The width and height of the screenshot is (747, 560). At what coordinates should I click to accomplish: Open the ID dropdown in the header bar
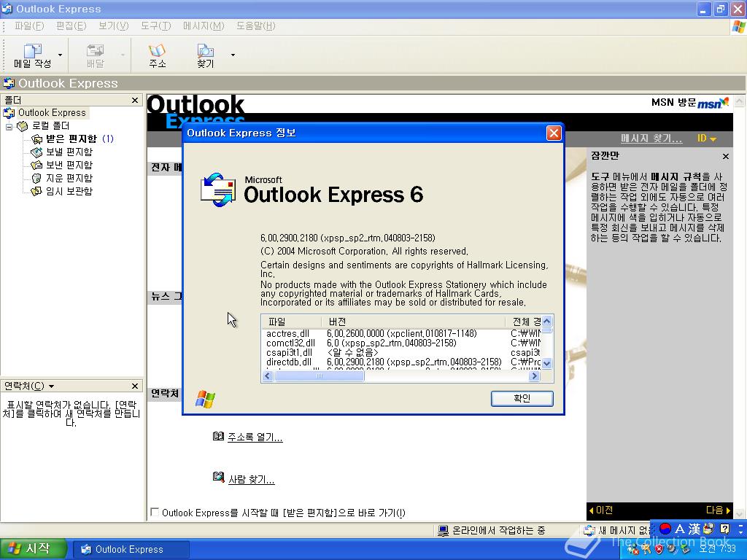[x=706, y=139]
